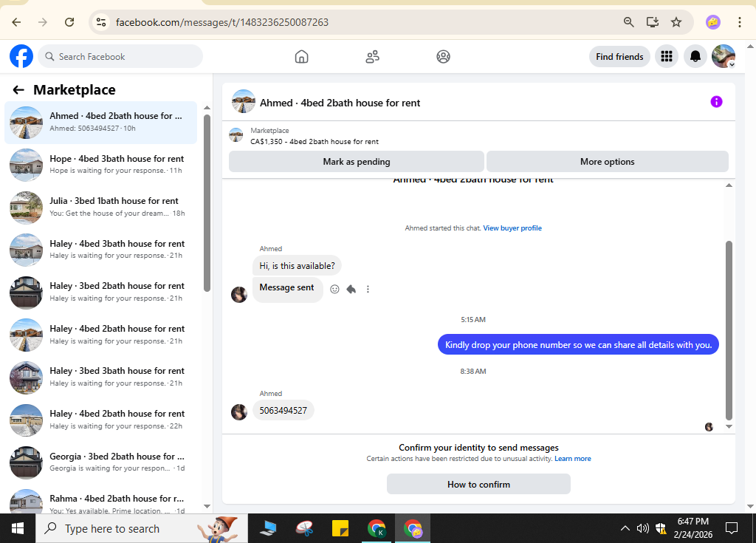
Task: Open the browser zoom magnifier icon
Action: click(x=629, y=22)
